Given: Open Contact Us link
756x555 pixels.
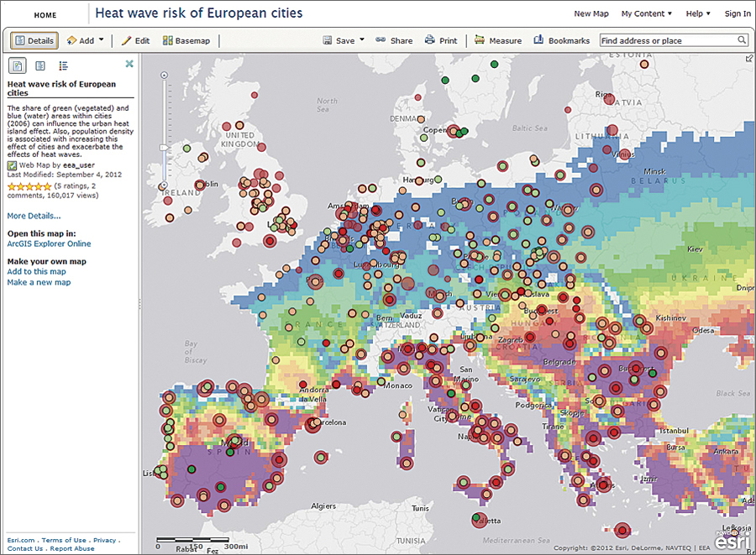Looking at the screenshot, I should tap(24, 548).
